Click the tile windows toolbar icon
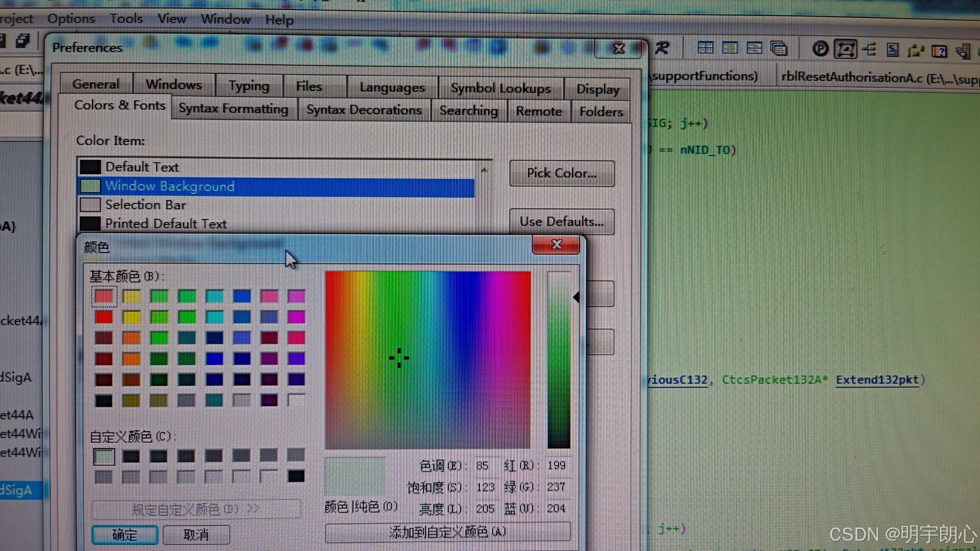The width and height of the screenshot is (980, 551). point(705,48)
